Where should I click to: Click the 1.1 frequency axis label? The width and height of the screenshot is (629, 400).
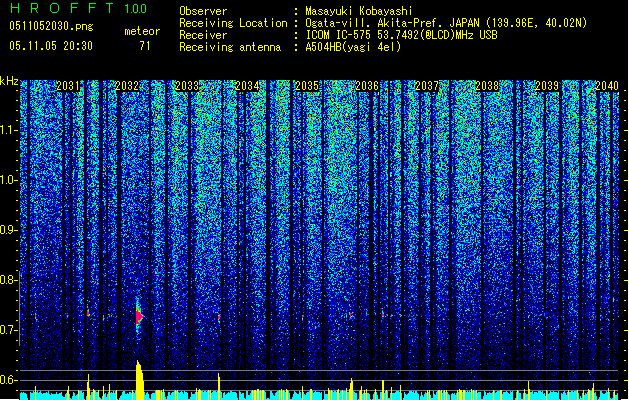coord(8,130)
